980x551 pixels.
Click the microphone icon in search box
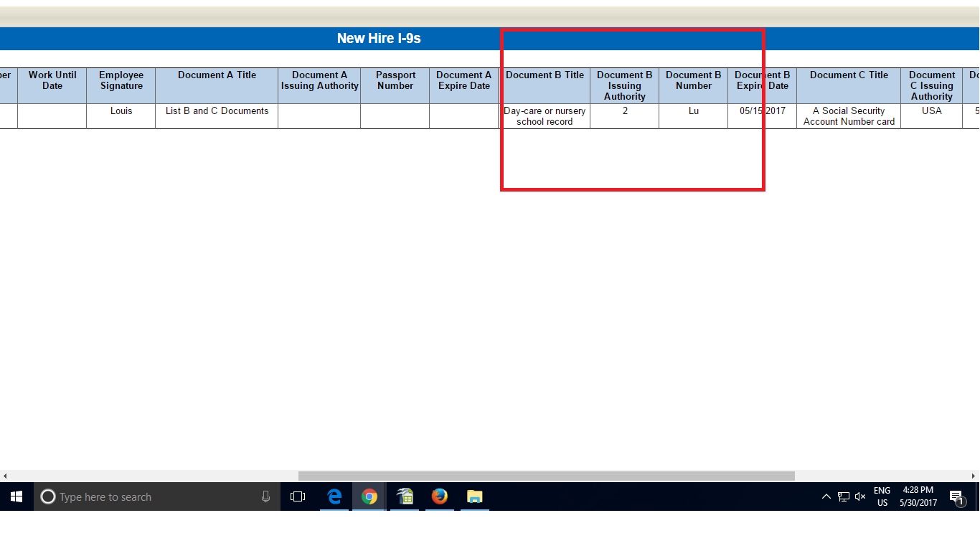click(x=265, y=496)
